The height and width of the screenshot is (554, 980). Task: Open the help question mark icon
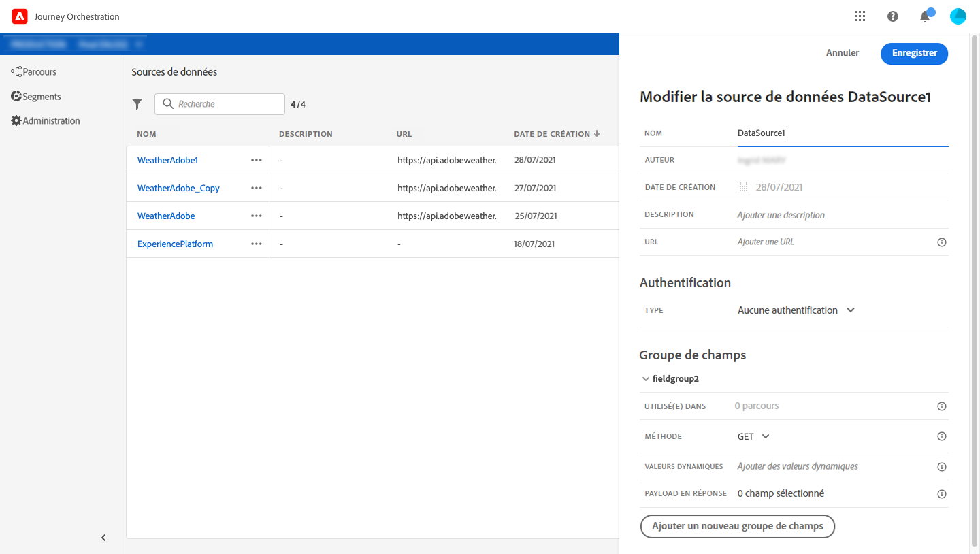(x=893, y=16)
